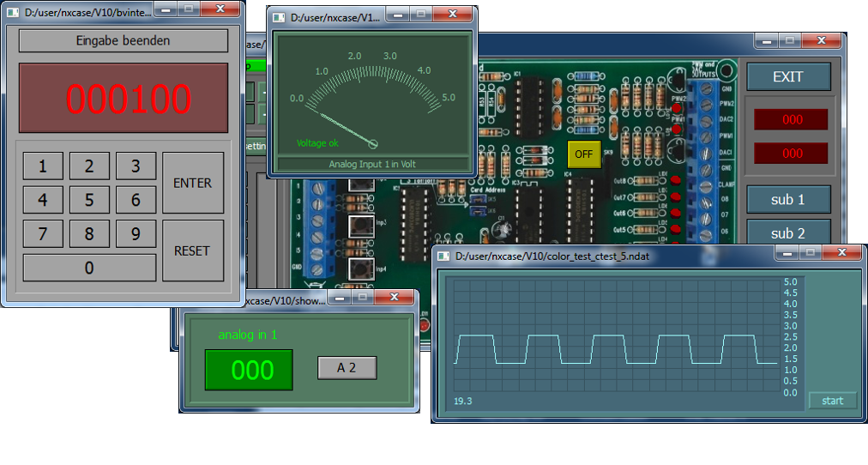Click the A 2 button

pos(347,367)
